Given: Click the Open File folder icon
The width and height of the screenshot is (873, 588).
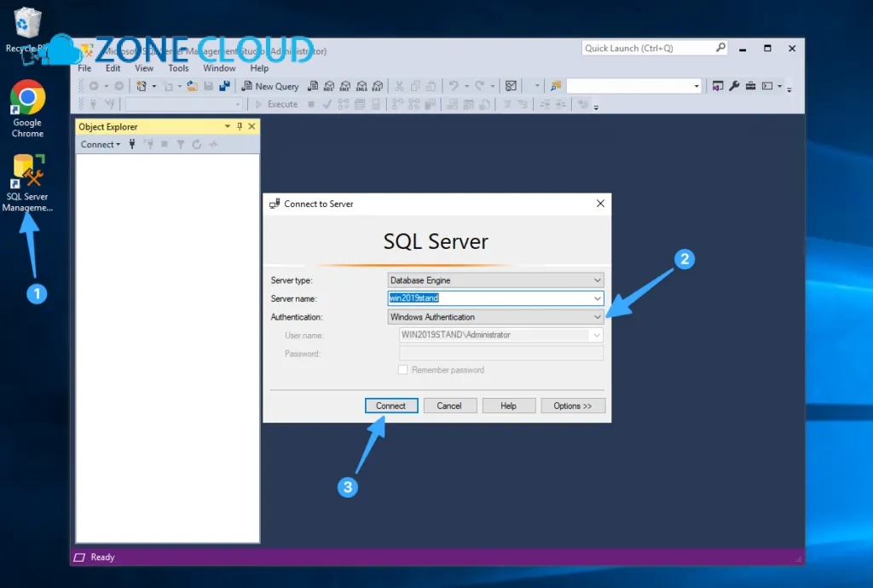Looking at the screenshot, I should (x=192, y=86).
